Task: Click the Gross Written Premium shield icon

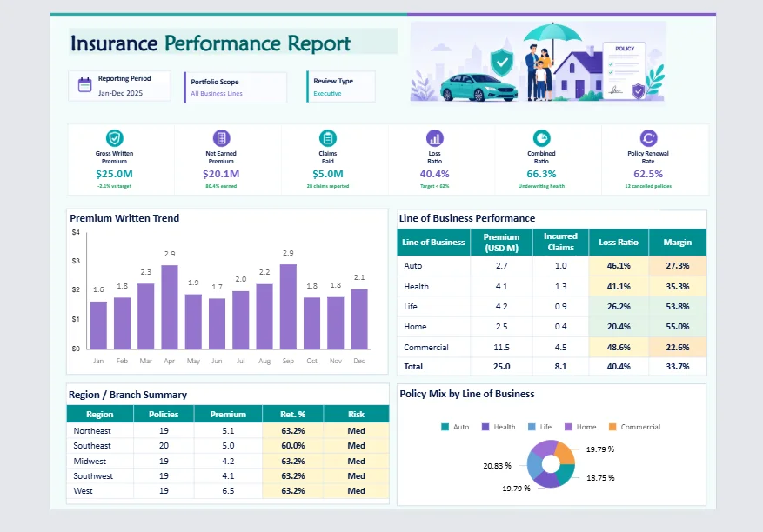Action: [114, 138]
